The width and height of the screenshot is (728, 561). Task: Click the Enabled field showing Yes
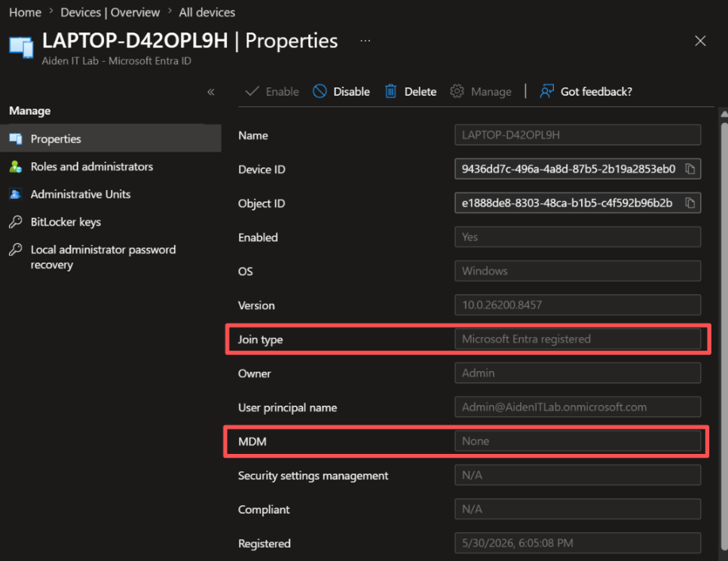577,237
